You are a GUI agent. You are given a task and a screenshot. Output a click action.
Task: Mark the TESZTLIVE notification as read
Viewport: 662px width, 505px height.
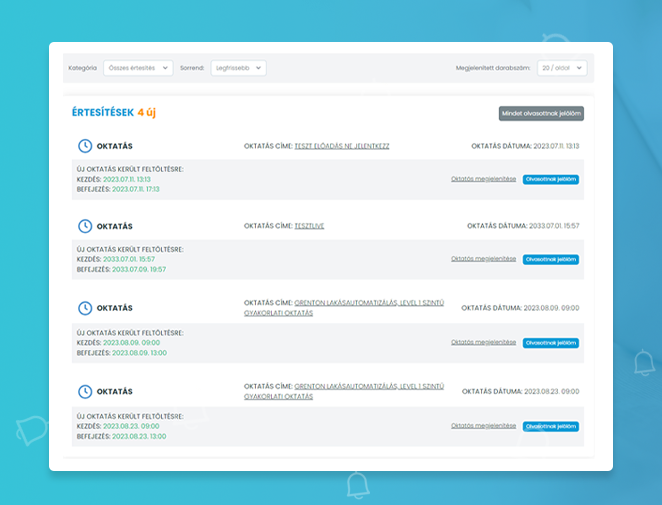pos(550,259)
